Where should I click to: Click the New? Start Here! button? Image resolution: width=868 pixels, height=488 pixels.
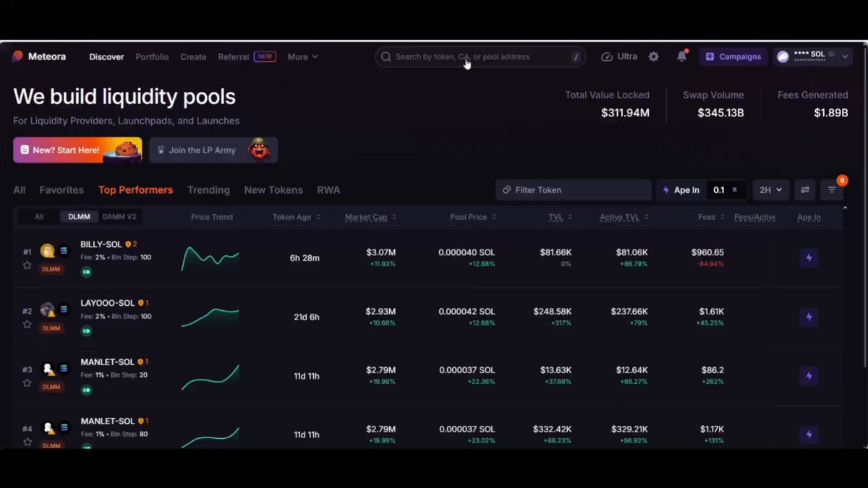(77, 150)
